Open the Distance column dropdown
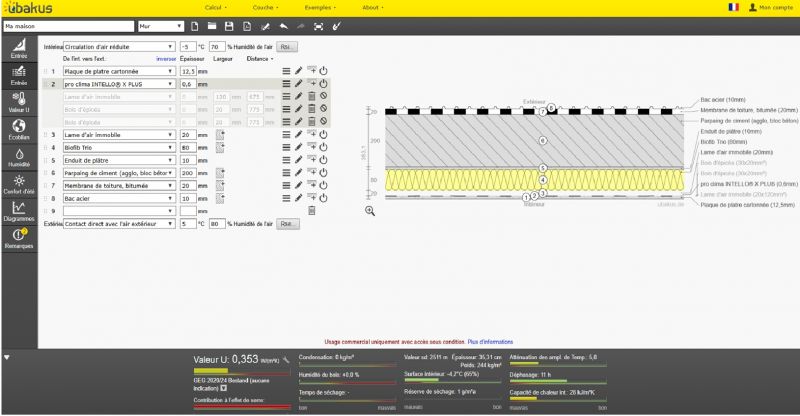Screen dimensions: 800x416 [260, 59]
